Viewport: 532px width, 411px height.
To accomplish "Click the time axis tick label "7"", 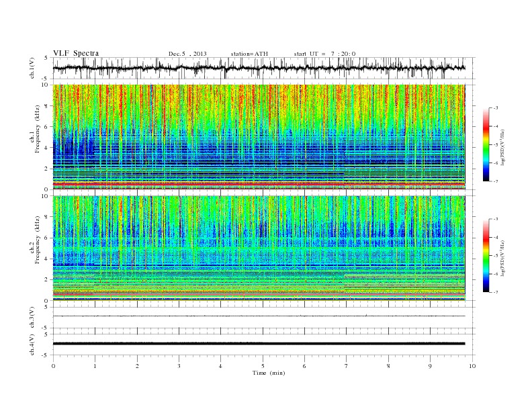I will point(347,366).
